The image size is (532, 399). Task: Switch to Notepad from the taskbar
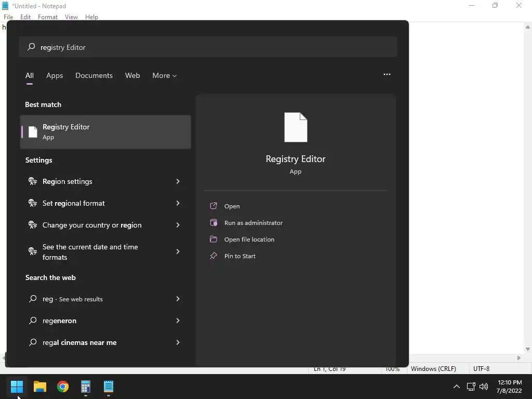click(109, 386)
